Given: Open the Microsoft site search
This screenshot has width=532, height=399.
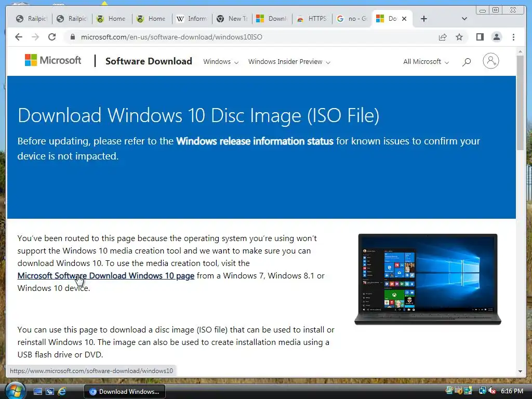Looking at the screenshot, I should pyautogui.click(x=467, y=62).
